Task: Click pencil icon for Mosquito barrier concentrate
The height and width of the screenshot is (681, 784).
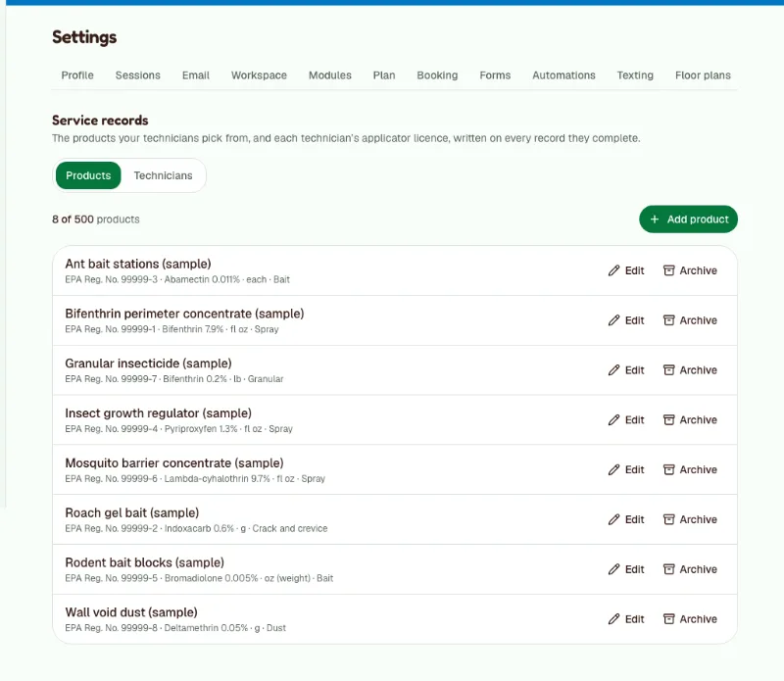Action: pos(614,469)
